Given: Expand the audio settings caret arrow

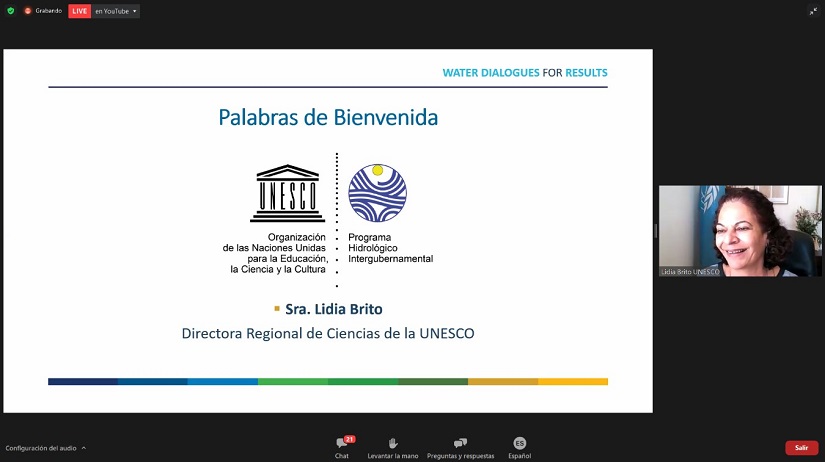Looking at the screenshot, I should pos(84,448).
